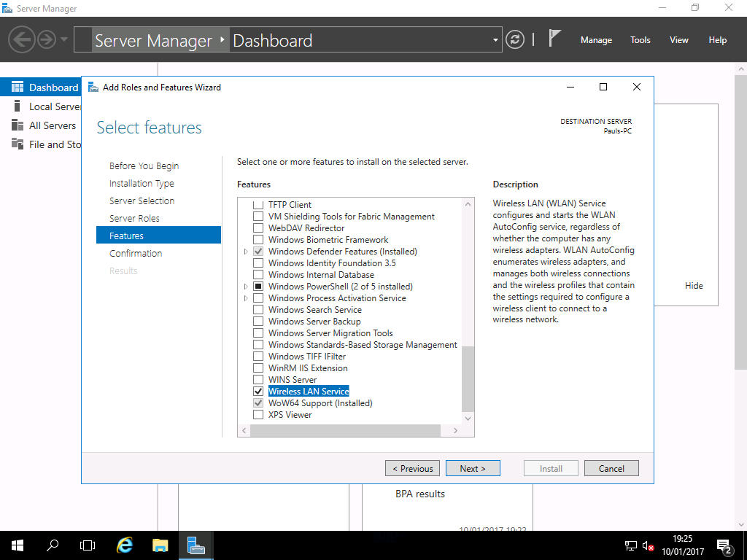Tick the Windows Server Backup checkbox
Screen dimensions: 747x560
[x=258, y=322]
